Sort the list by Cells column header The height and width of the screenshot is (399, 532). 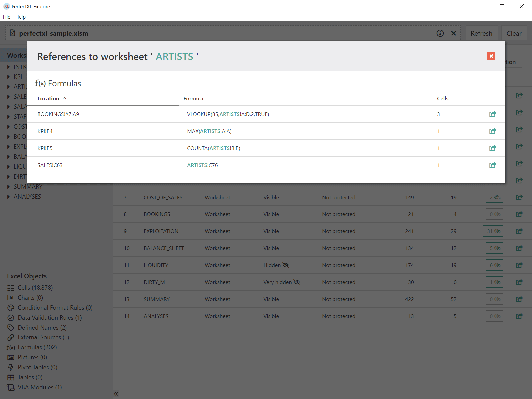click(x=442, y=99)
